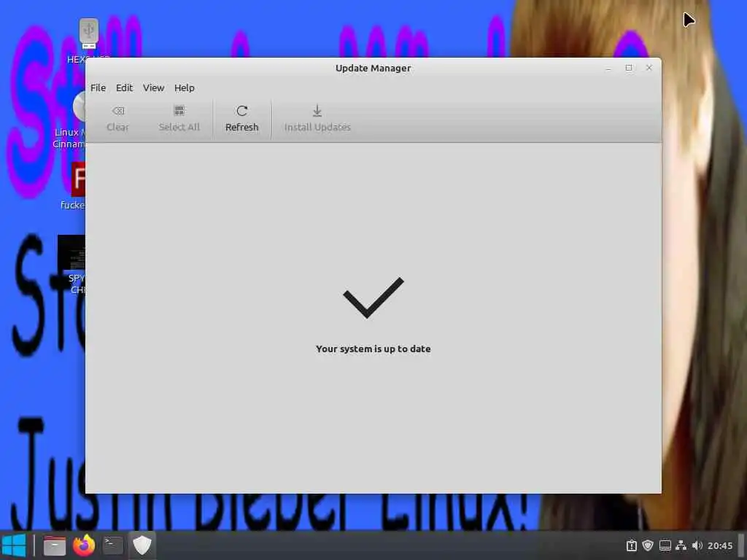Click the 20:45 clock in the panel
The image size is (747, 560).
(x=720, y=545)
